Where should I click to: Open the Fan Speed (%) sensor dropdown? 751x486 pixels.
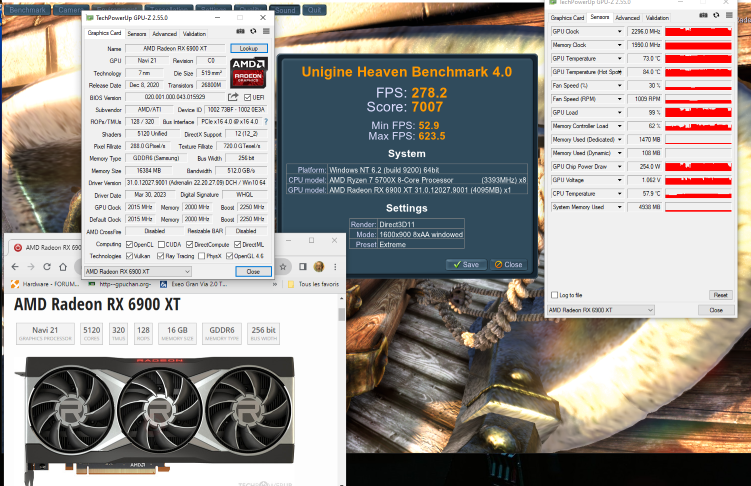619,86
